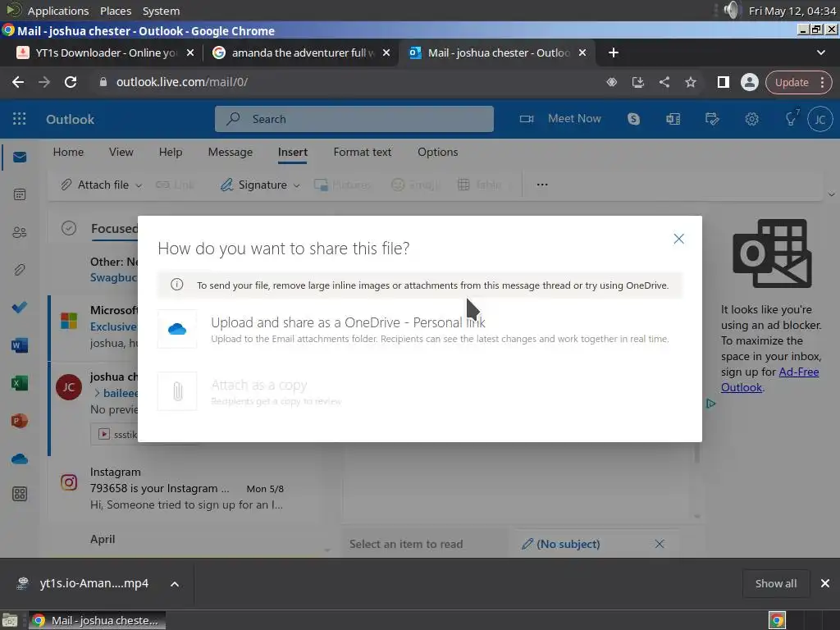Open the Chrome profile icon

click(x=750, y=82)
